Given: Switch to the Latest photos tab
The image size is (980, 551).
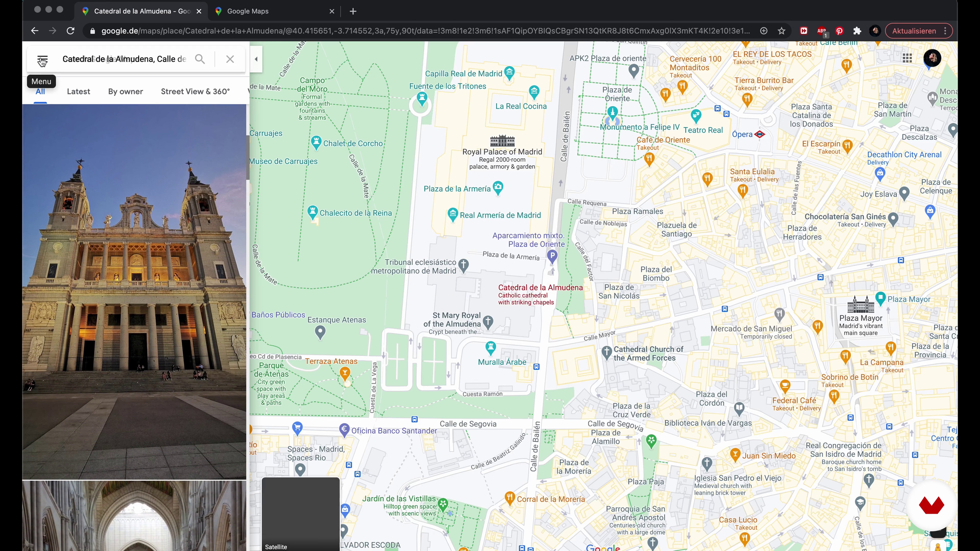Looking at the screenshot, I should pos(78,92).
